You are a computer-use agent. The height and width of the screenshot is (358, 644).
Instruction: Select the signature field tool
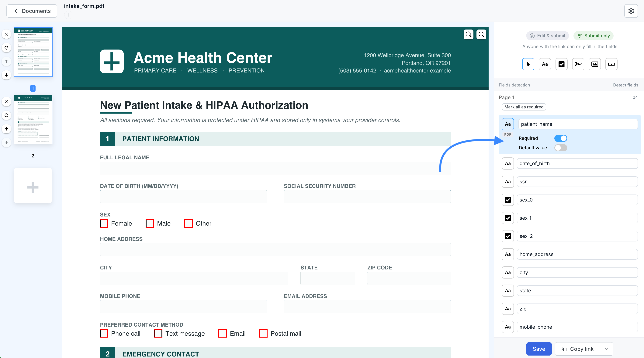[x=578, y=64]
